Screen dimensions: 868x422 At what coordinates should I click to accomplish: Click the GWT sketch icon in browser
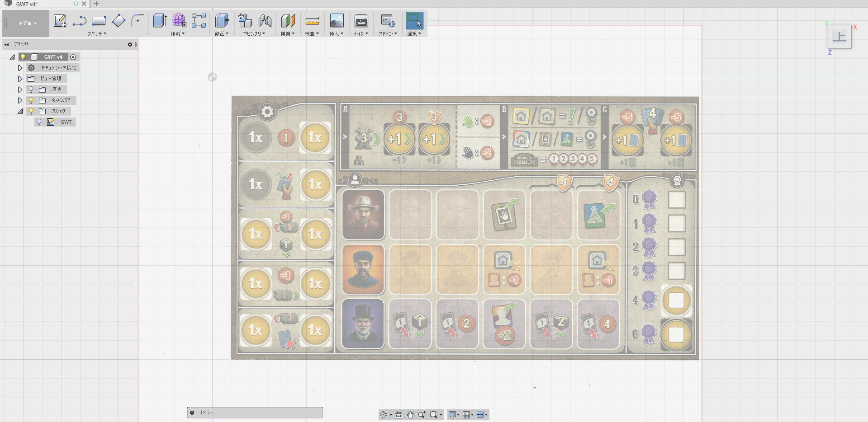pyautogui.click(x=51, y=122)
